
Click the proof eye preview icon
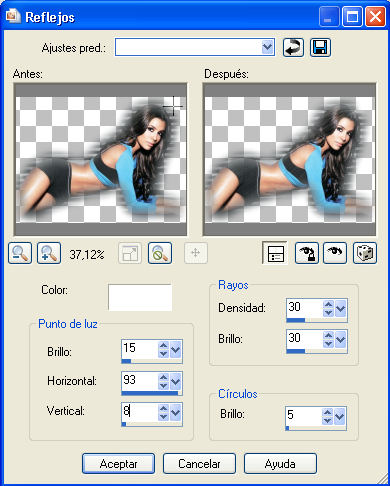(335, 253)
